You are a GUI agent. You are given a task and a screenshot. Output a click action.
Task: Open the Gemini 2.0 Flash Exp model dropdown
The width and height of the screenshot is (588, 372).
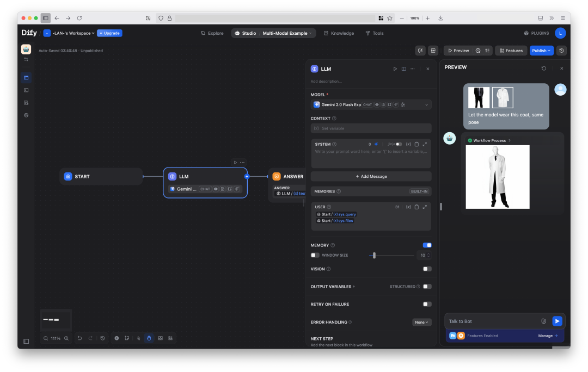[x=371, y=104]
